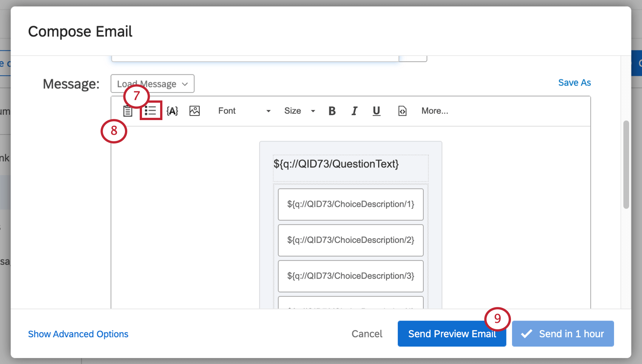Expand Show Advanced Options
Viewport: 642px width, 364px height.
click(x=78, y=334)
